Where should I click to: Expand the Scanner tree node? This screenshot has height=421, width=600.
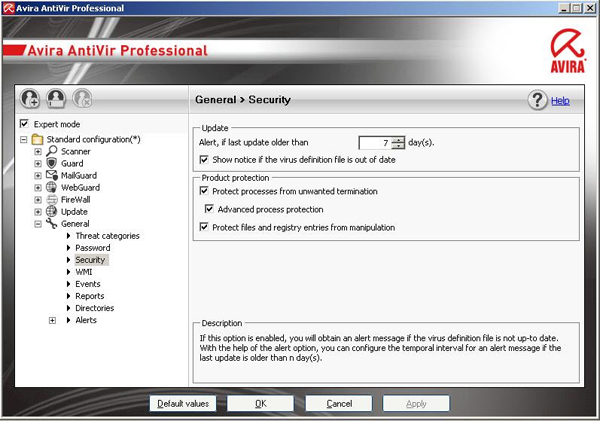[38, 152]
